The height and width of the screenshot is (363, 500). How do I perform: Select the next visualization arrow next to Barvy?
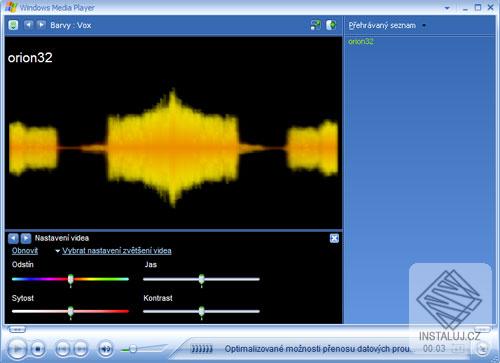(x=41, y=25)
